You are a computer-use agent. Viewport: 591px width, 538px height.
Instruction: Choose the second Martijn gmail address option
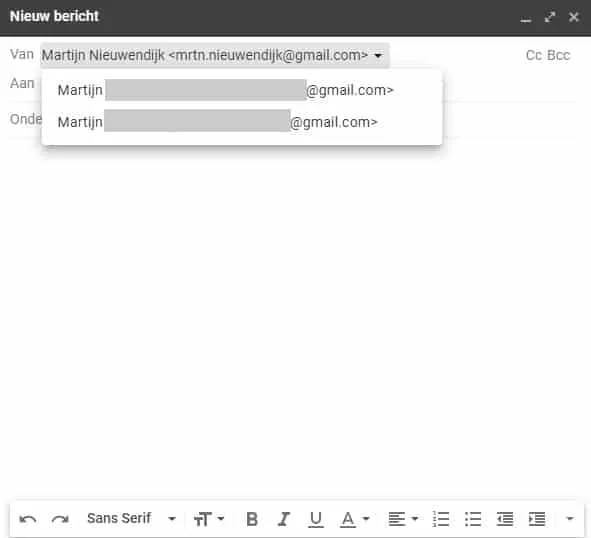tap(242, 122)
